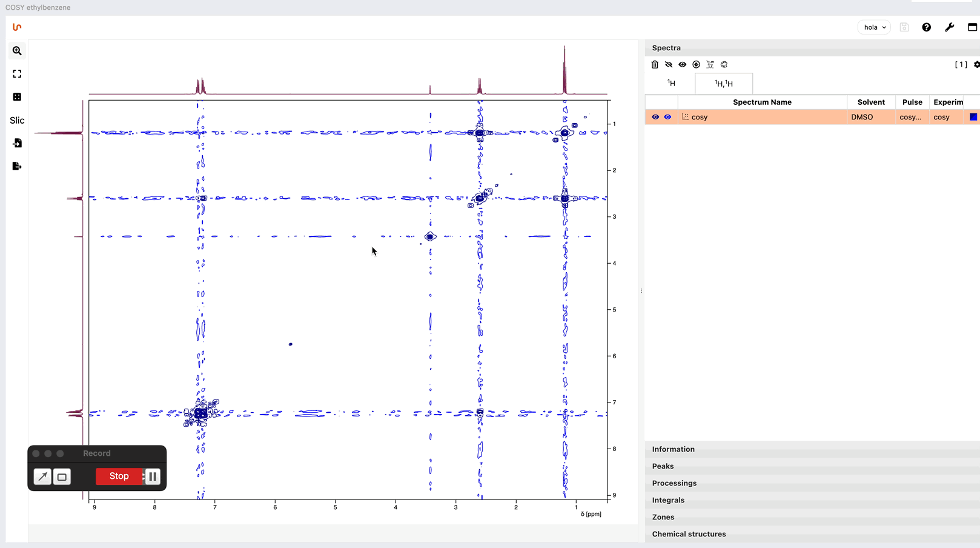This screenshot has width=980, height=548.
Task: Click the export file icon
Action: tap(17, 166)
